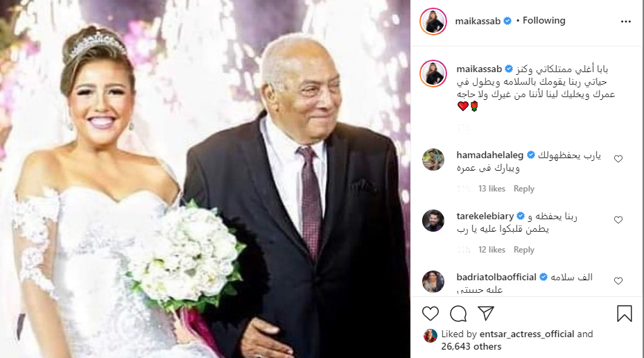Share post via paper plane icon
The height and width of the screenshot is (358, 644).
486,313
